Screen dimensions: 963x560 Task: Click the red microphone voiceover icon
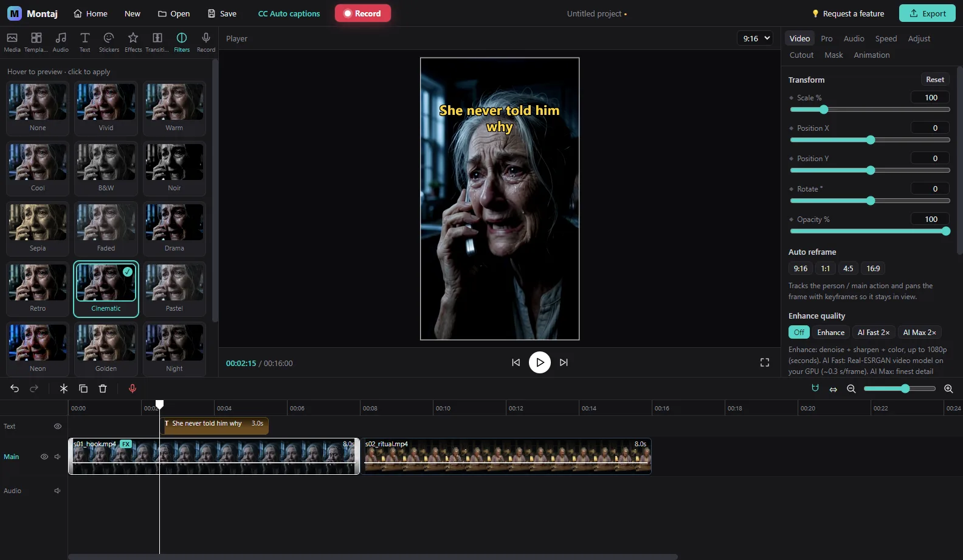[x=133, y=389]
